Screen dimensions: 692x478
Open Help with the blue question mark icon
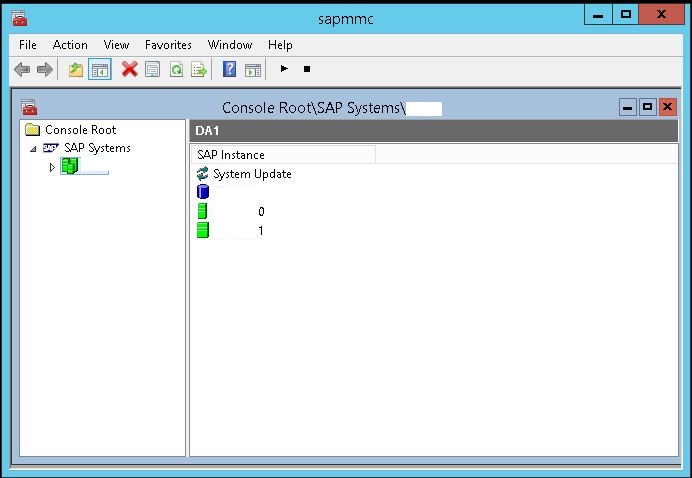point(229,69)
